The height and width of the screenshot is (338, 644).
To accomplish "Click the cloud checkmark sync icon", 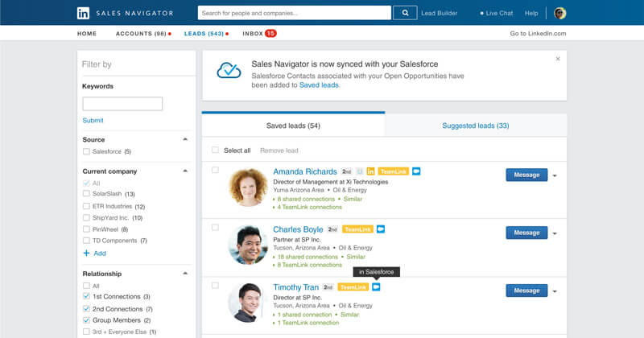I will [x=229, y=70].
